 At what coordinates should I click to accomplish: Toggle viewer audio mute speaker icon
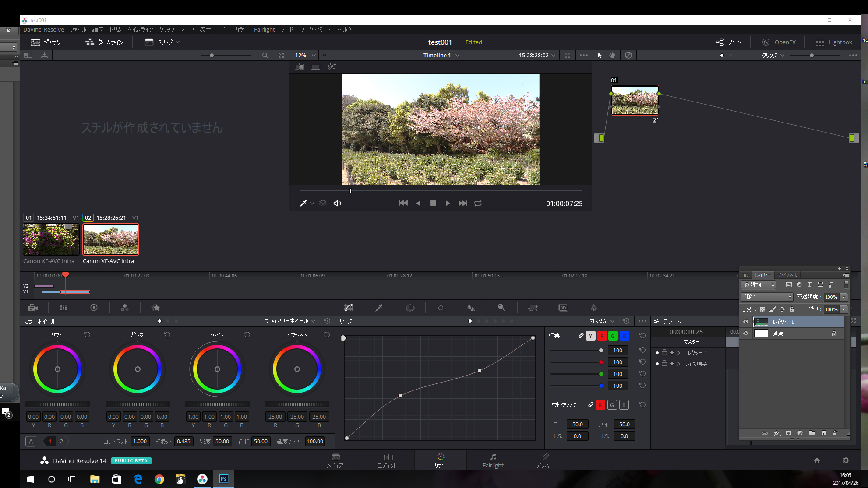pyautogui.click(x=337, y=203)
